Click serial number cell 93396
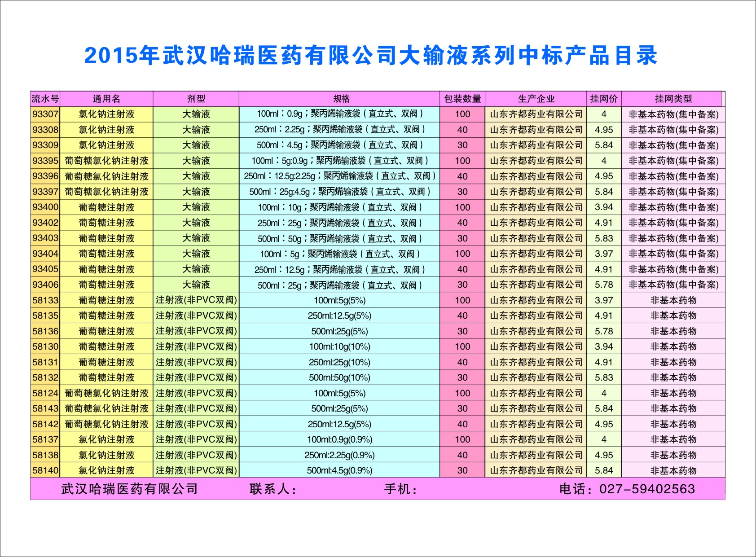The width and height of the screenshot is (756, 557). click(45, 176)
